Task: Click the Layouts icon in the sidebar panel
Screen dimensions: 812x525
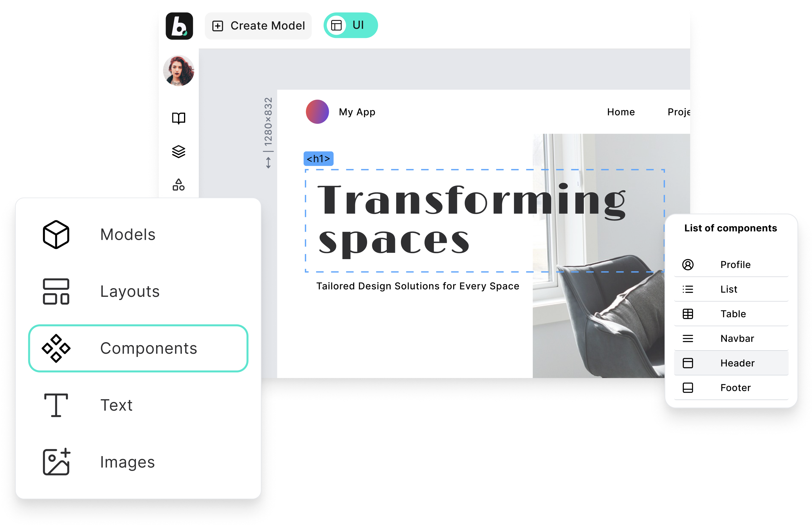Action: click(56, 292)
